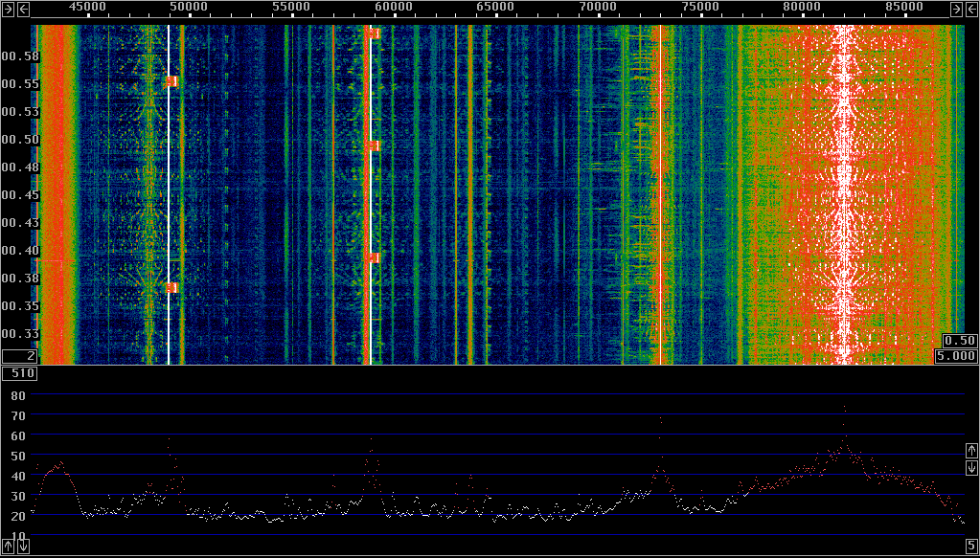Viewport: 980px width, 558px height.
Task: Click the 00.40 waterfall time label
Action: pos(20,251)
